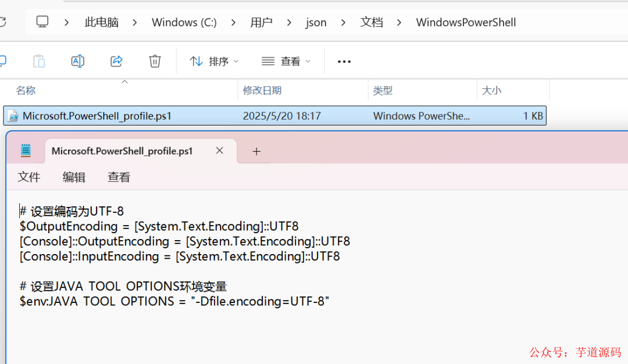The width and height of the screenshot is (628, 364).
Task: Click the Share icon
Action: tap(116, 61)
